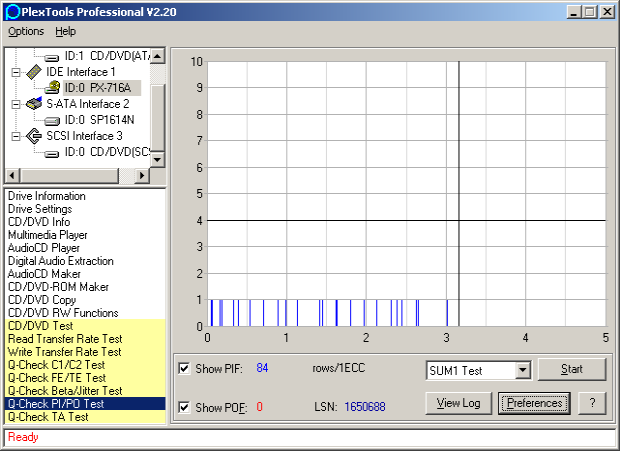Image resolution: width=620 pixels, height=451 pixels.
Task: Select S-ATA Interface 2 label
Action: click(88, 104)
